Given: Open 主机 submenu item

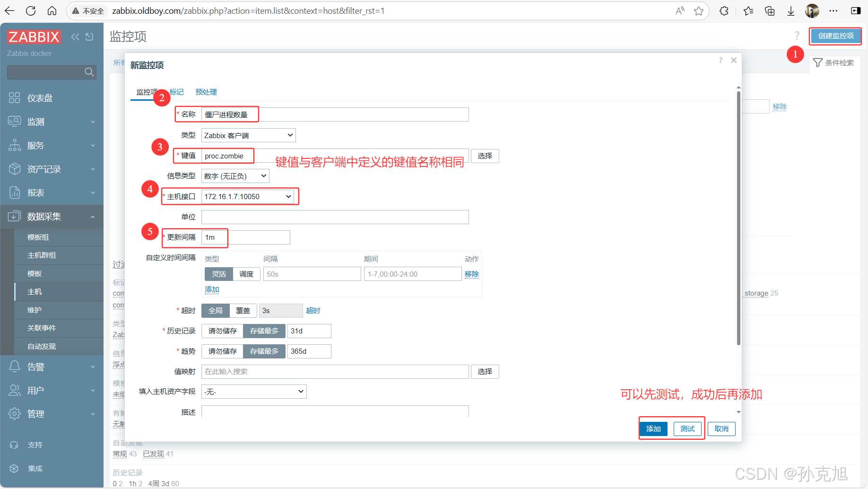Looking at the screenshot, I should pyautogui.click(x=59, y=292).
